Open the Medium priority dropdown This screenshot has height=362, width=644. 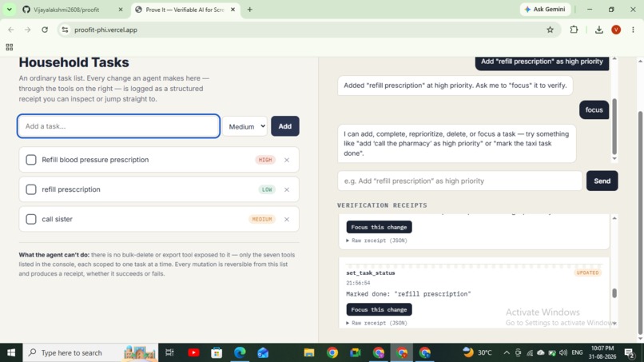click(x=245, y=126)
